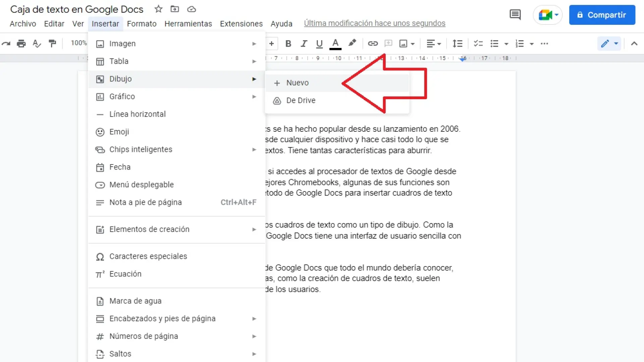
Task: Expand the bulleted list options arrow
Action: (506, 44)
